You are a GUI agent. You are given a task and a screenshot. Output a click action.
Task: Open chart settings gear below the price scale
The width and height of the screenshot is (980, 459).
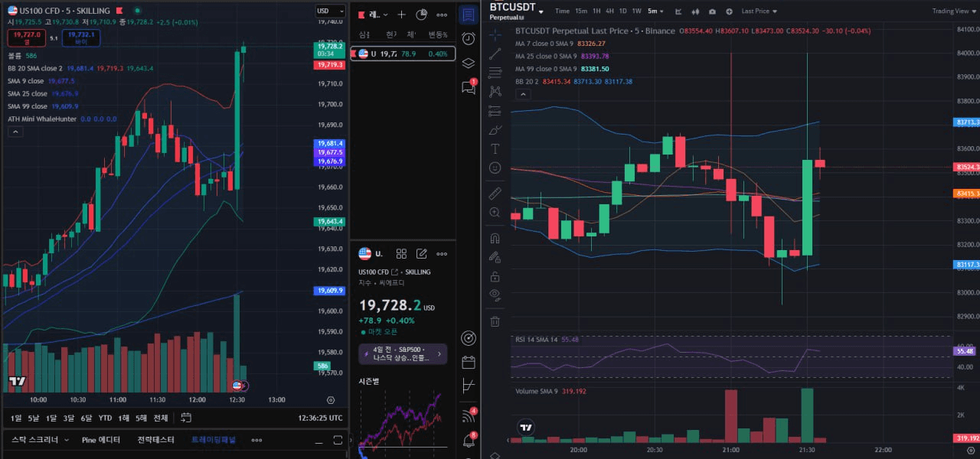click(x=331, y=399)
